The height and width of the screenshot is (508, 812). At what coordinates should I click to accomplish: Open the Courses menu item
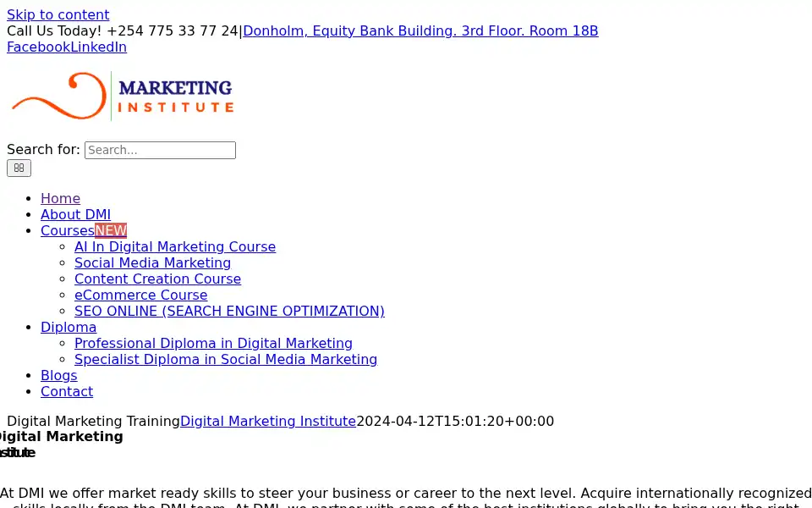point(68,230)
